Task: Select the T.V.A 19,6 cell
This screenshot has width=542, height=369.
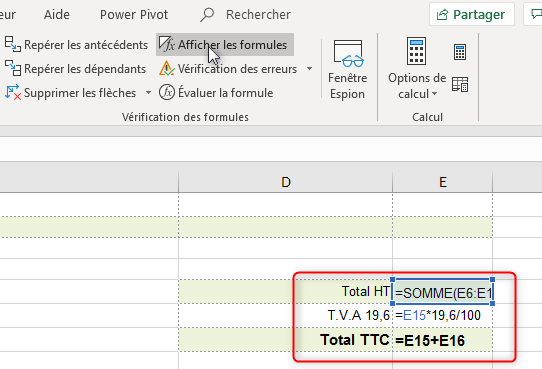Action: coord(286,315)
